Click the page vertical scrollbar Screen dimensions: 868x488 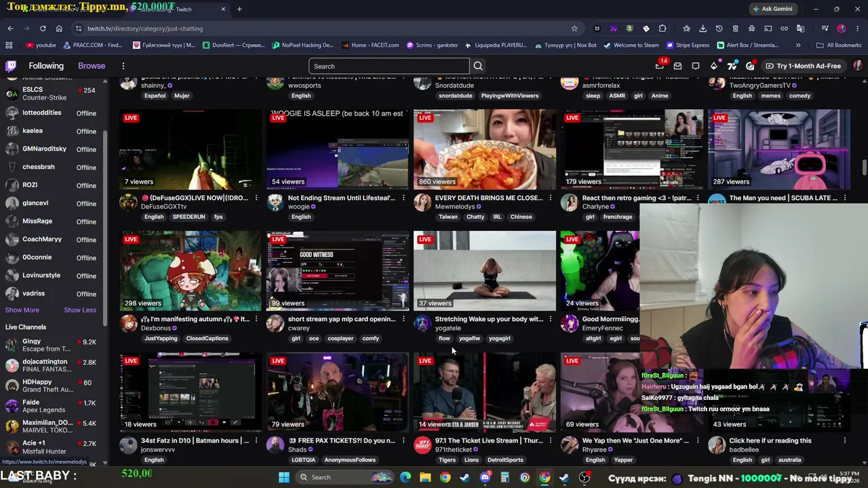[x=864, y=167]
